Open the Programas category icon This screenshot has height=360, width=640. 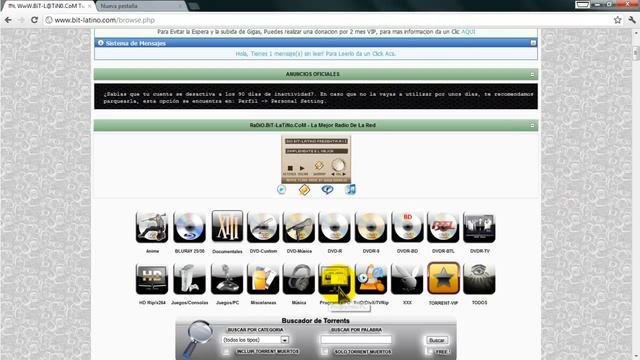point(335,279)
